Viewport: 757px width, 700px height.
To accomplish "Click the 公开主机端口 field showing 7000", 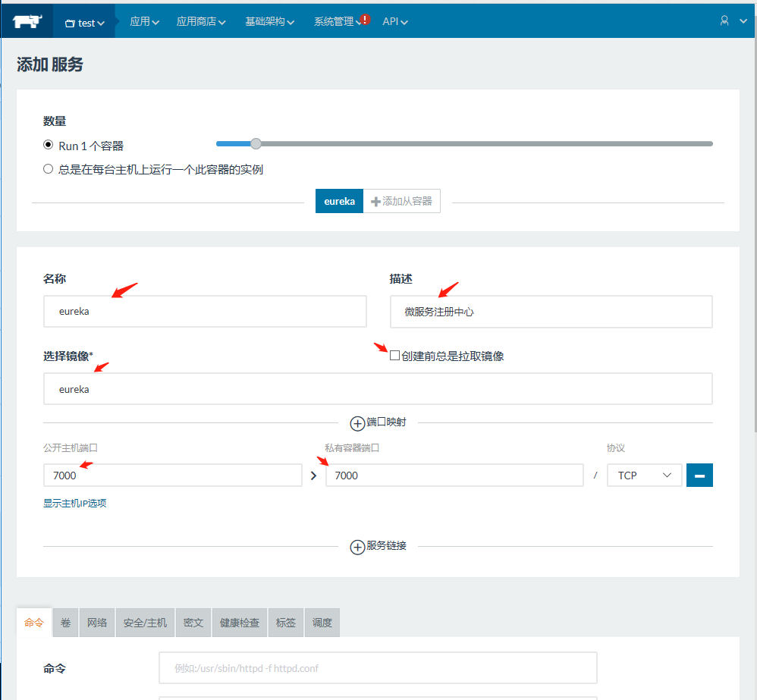I will [173, 476].
